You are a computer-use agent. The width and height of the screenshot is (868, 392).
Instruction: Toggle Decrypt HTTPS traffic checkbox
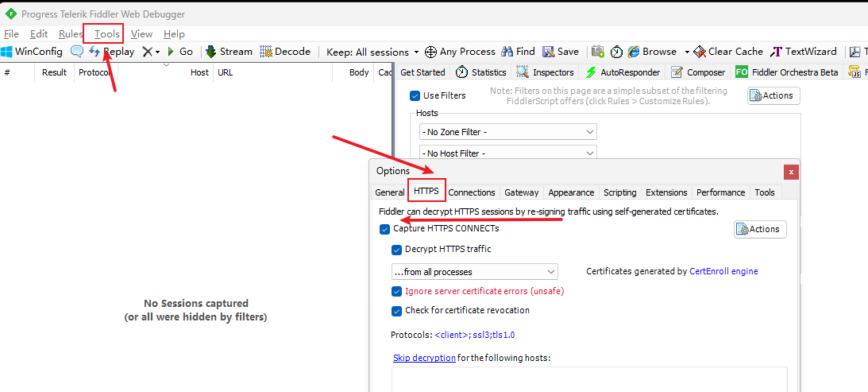point(396,250)
